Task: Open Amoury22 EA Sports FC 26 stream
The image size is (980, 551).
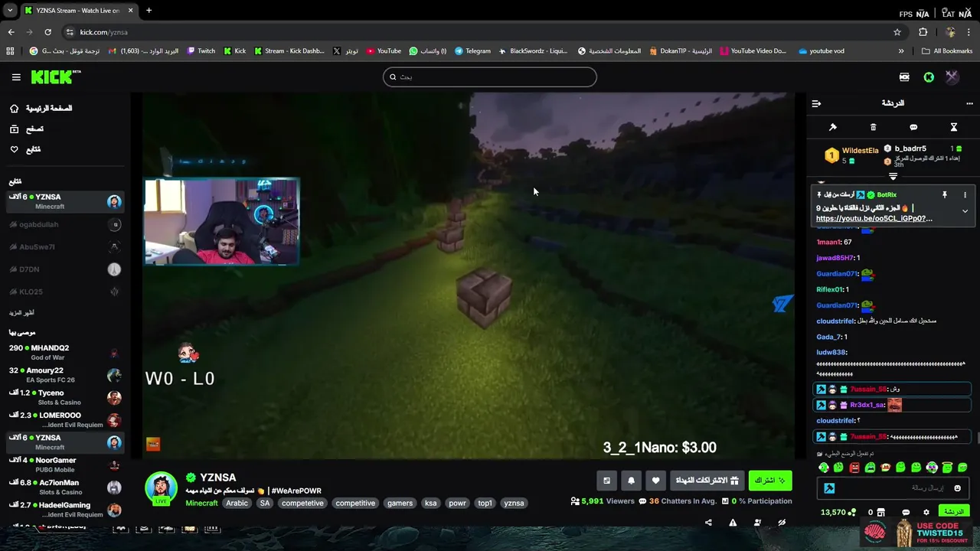Action: (65, 375)
